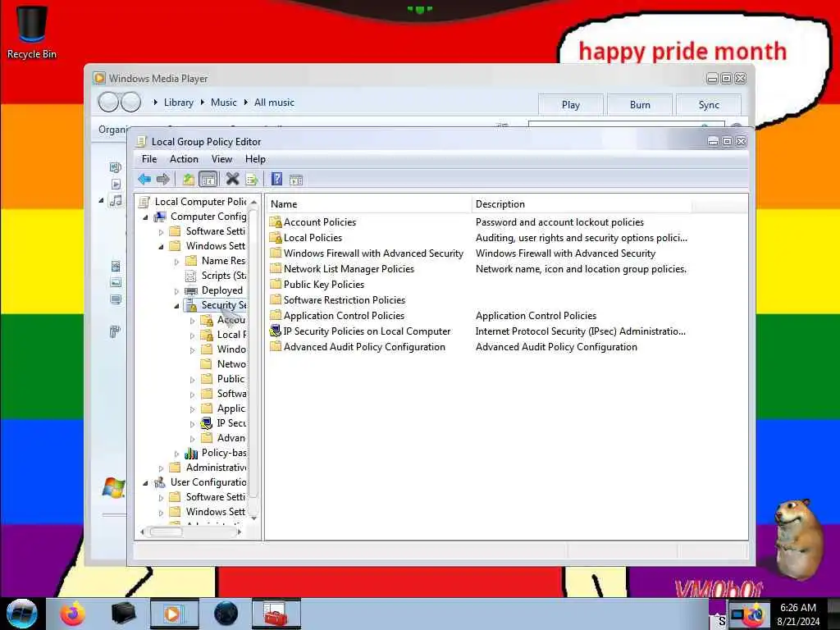Click the Forward arrow in Group Policy toolbar
840x630 pixels.
point(163,179)
